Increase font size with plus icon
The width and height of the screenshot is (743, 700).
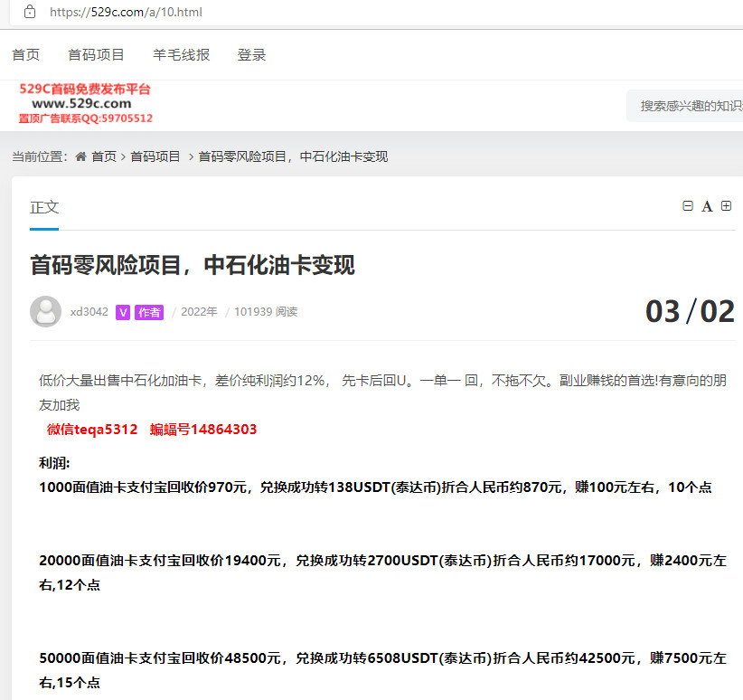(x=726, y=206)
